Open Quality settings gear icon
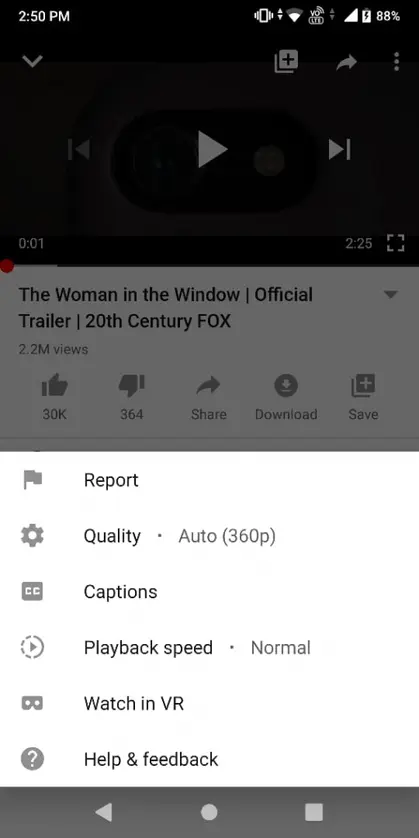 (32, 536)
